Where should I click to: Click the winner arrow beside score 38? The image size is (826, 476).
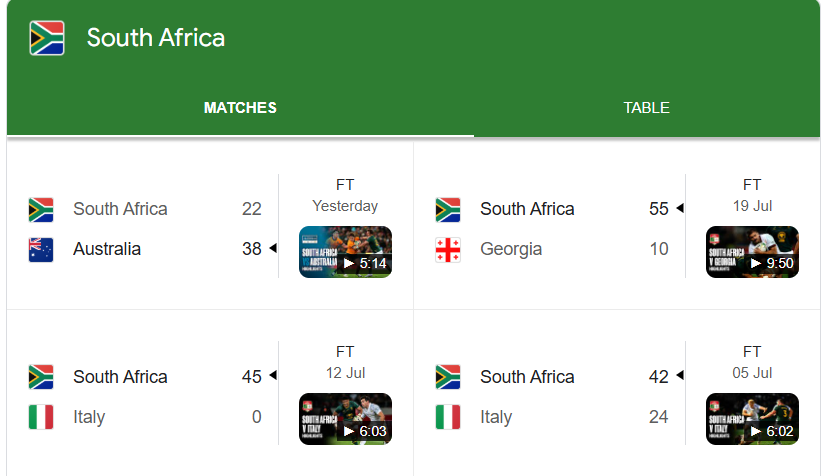[x=273, y=247]
